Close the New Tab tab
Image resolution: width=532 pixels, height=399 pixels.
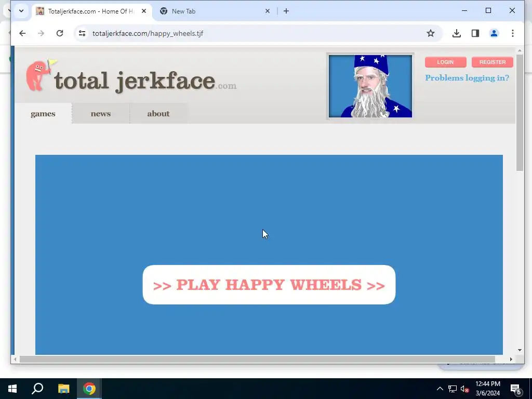(x=268, y=11)
